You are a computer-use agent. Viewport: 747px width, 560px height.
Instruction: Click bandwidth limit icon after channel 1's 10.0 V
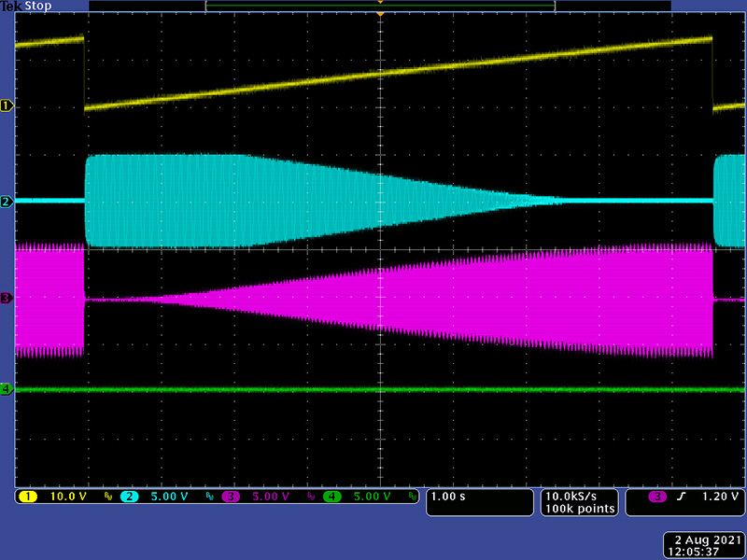tap(108, 497)
